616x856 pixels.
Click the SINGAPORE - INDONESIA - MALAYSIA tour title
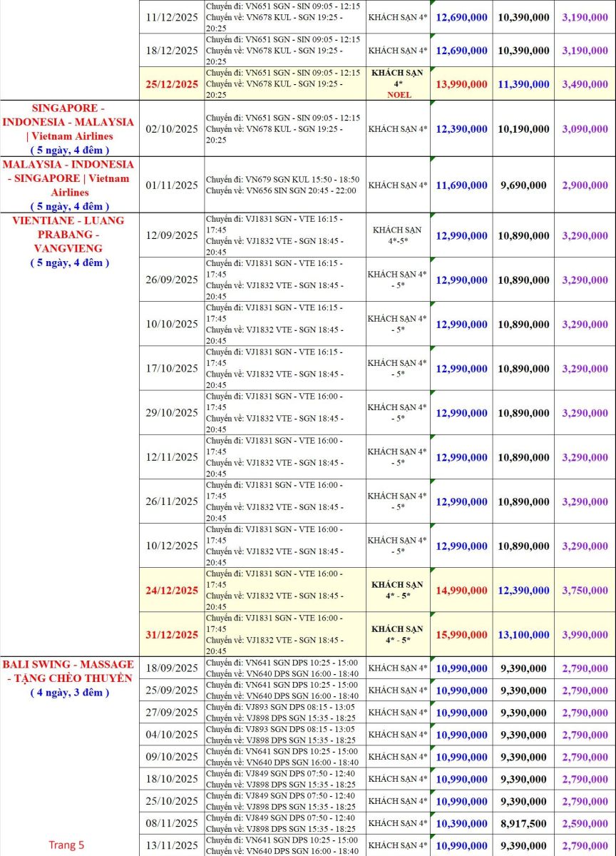(x=68, y=121)
